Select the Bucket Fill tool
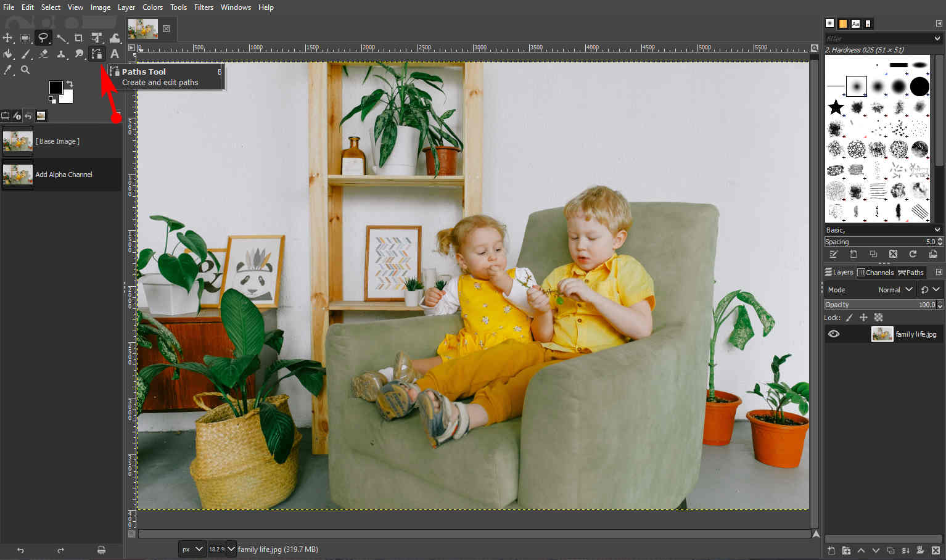This screenshot has width=946, height=560. (x=7, y=54)
